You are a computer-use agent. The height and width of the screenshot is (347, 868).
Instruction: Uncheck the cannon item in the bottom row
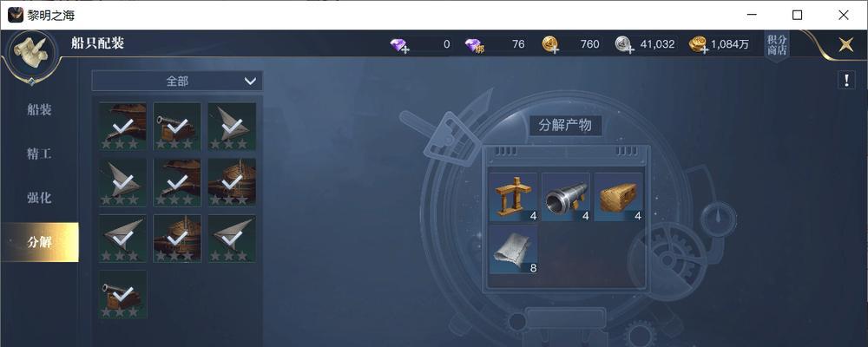(x=123, y=294)
